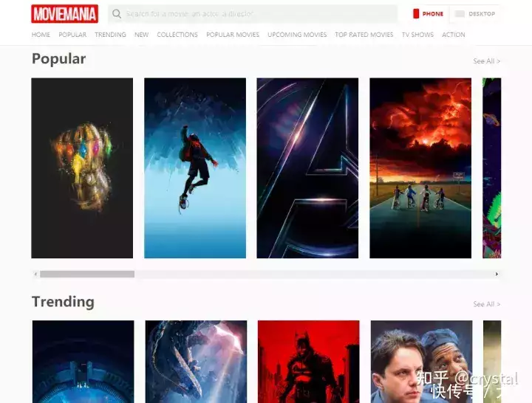Viewport: 532px width, 403px height.
Task: Open the Avengers logo wallpaper
Action: pos(307,168)
